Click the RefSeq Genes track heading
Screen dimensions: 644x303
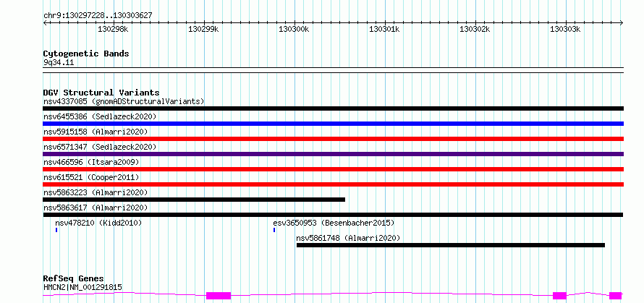74,279
